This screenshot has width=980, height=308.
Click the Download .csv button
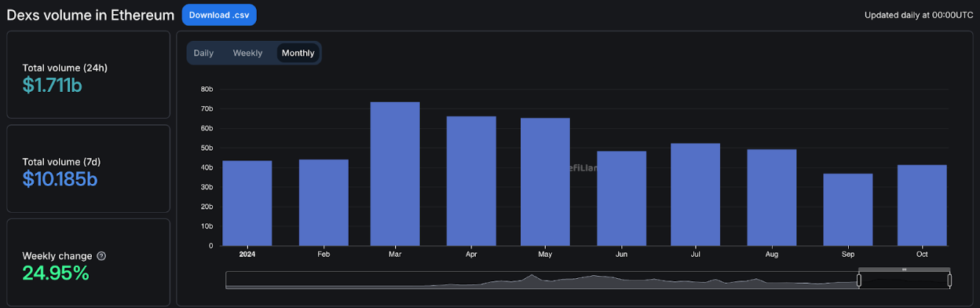219,15
